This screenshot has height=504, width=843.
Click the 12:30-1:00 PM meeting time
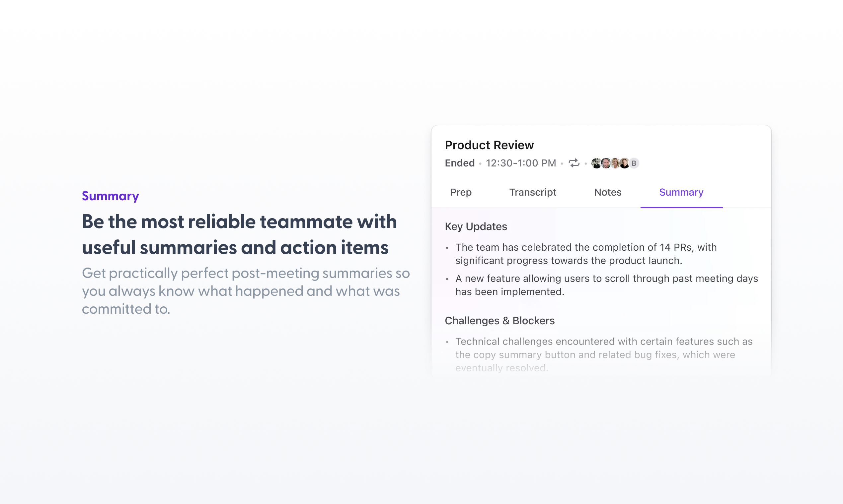(521, 163)
